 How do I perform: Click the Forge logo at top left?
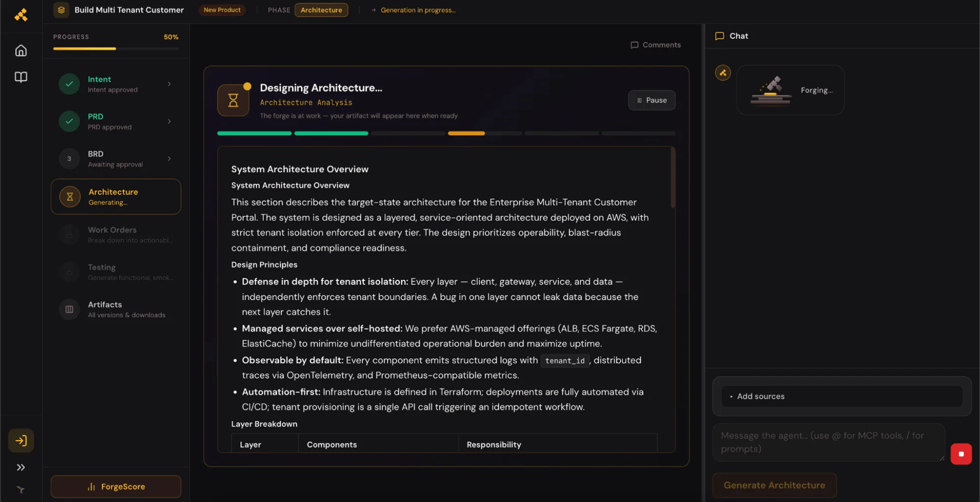pos(21,15)
